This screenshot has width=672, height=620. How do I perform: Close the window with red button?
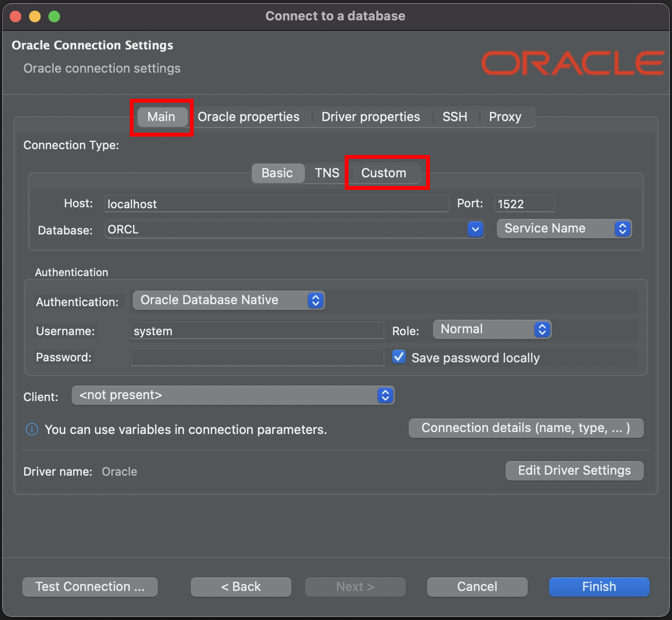coord(15,16)
